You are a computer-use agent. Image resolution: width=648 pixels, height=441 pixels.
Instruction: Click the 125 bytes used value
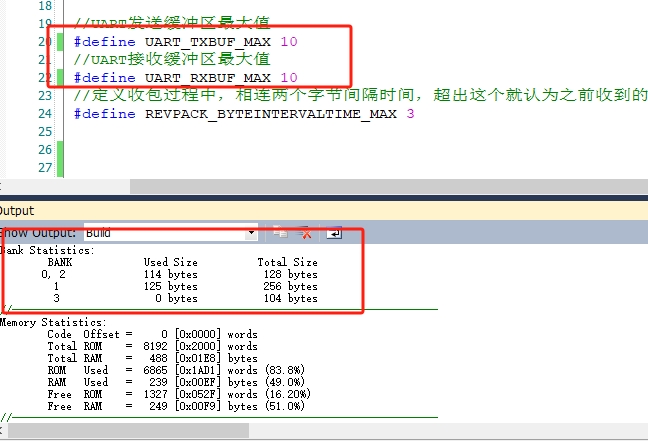(x=171, y=286)
